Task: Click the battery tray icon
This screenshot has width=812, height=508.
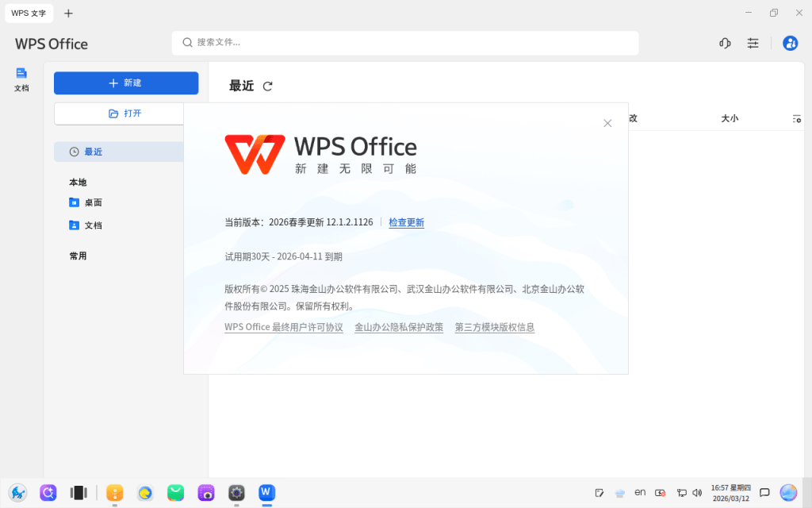Action: point(661,492)
